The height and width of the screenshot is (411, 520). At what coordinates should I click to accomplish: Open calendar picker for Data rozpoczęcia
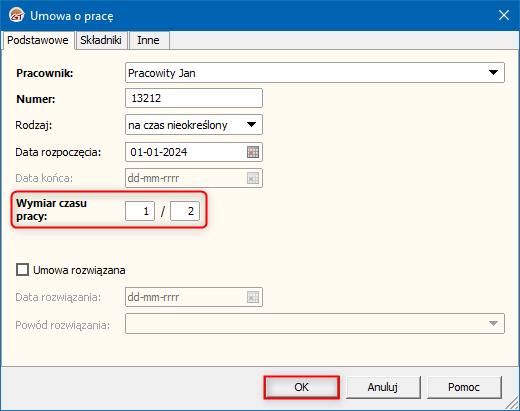253,152
